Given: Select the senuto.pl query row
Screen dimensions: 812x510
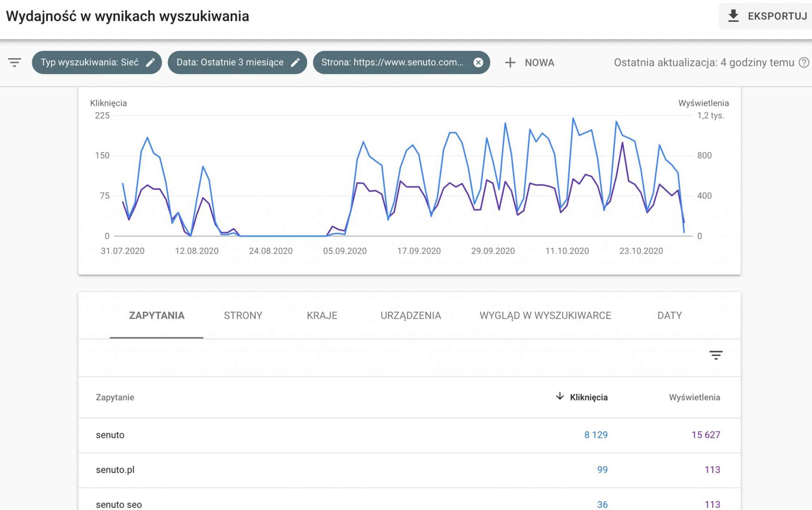Looking at the screenshot, I should point(409,470).
